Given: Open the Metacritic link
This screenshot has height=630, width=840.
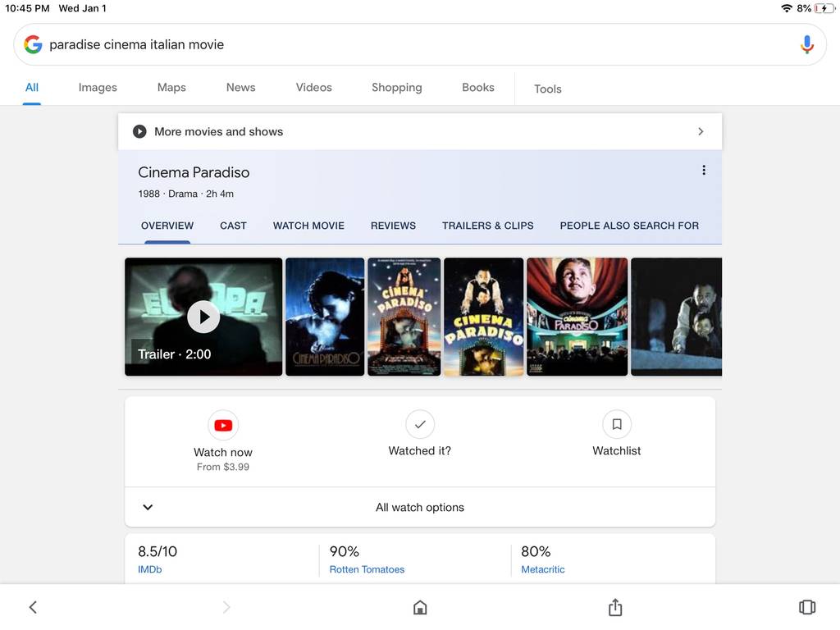Looking at the screenshot, I should point(543,569).
